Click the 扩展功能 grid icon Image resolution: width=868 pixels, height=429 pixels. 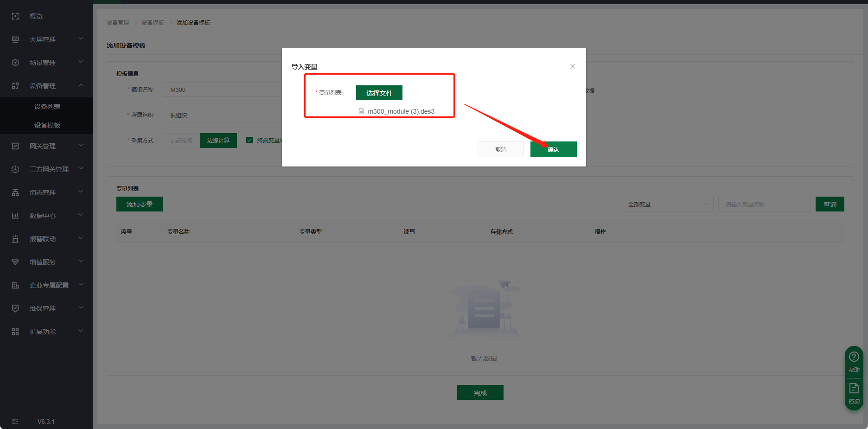[x=15, y=332]
